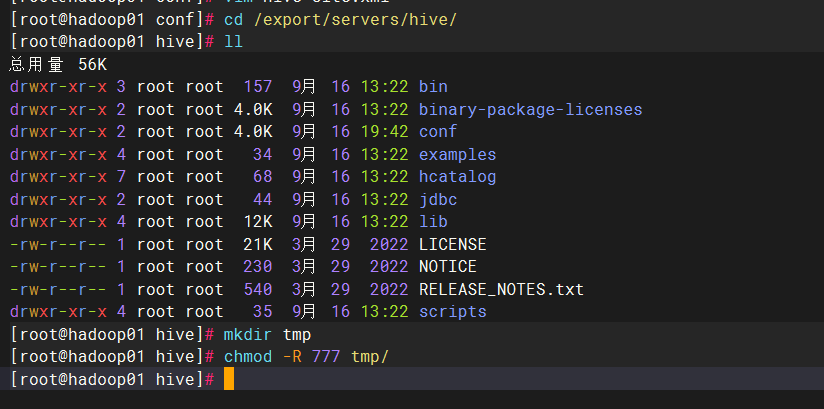Click the binary-package-licenses directory entry
Screen dimensions: 824x409
[530, 109]
